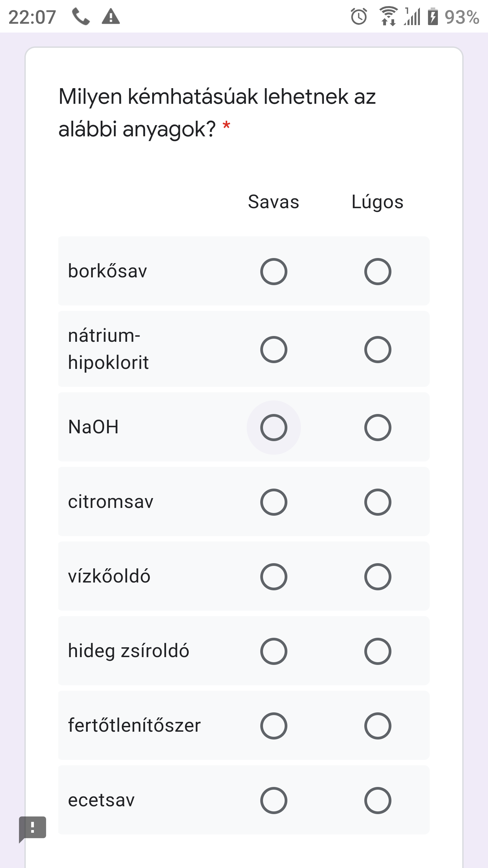The width and height of the screenshot is (488, 868).
Task: Tap the Wi-Fi status icon
Action: click(x=388, y=17)
